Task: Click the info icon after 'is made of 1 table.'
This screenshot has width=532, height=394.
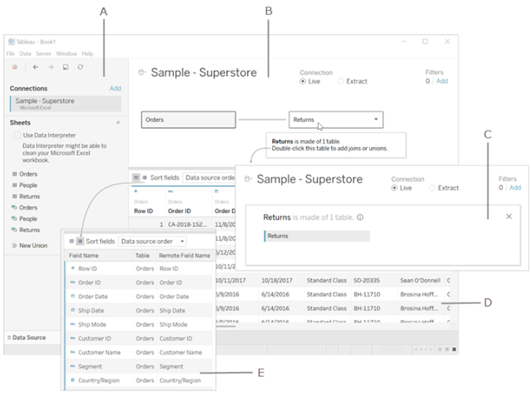Action: (x=361, y=217)
